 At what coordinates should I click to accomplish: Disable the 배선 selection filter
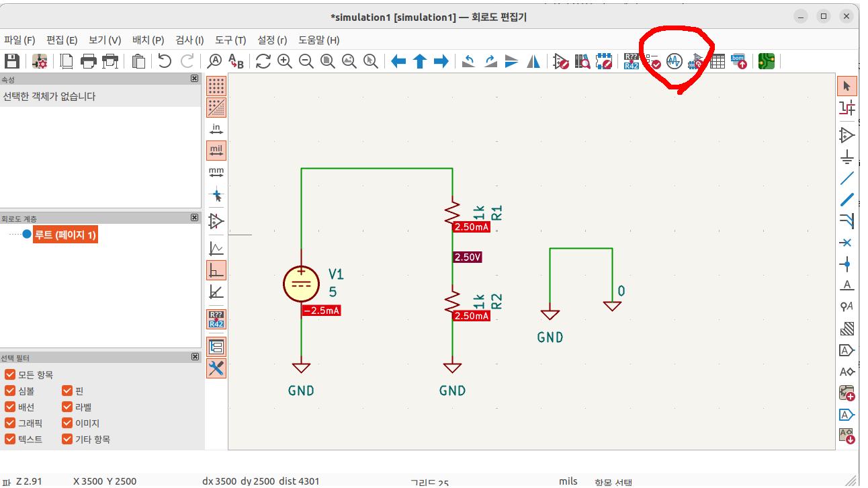pos(10,407)
